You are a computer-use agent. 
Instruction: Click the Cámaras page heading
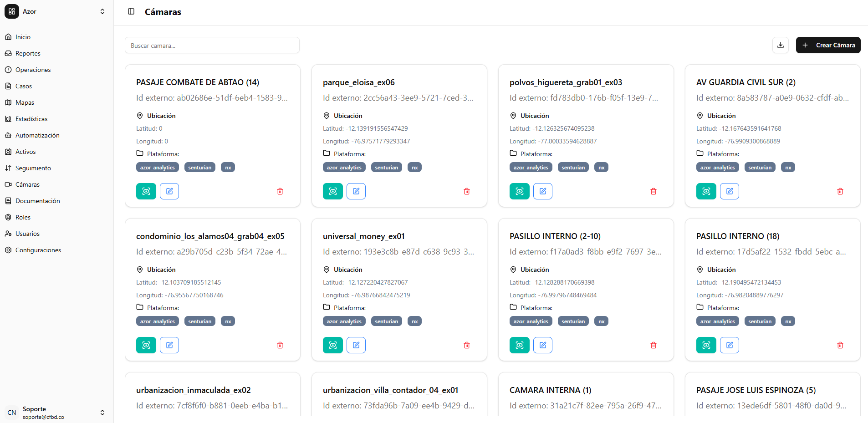click(x=163, y=12)
